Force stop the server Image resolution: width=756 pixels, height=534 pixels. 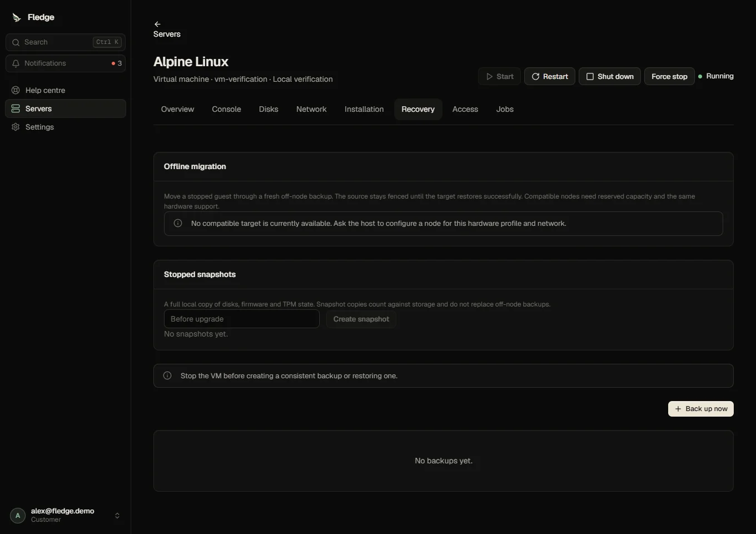[x=669, y=76]
